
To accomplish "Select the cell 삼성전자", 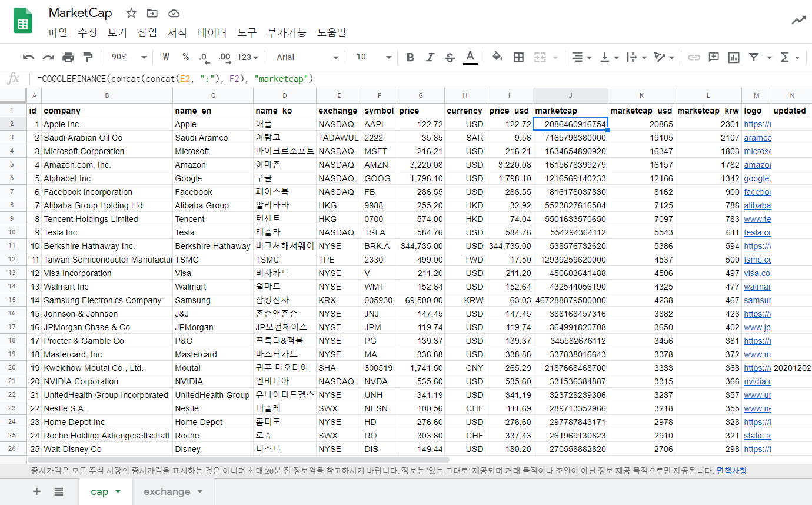I will 285,300.
